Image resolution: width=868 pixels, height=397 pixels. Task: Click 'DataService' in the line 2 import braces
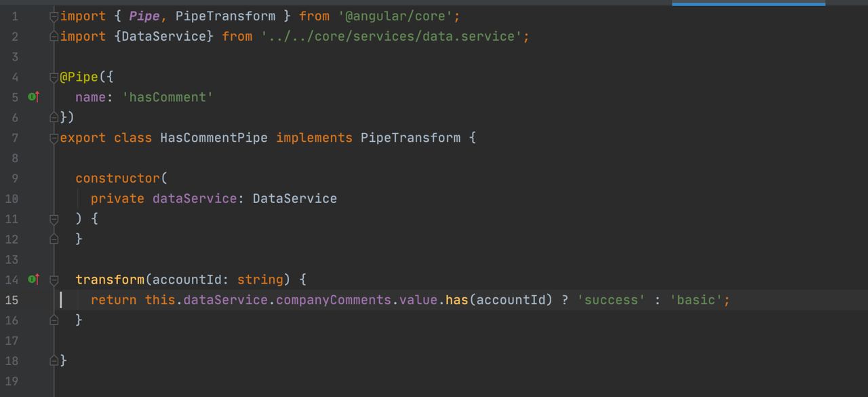click(x=163, y=37)
